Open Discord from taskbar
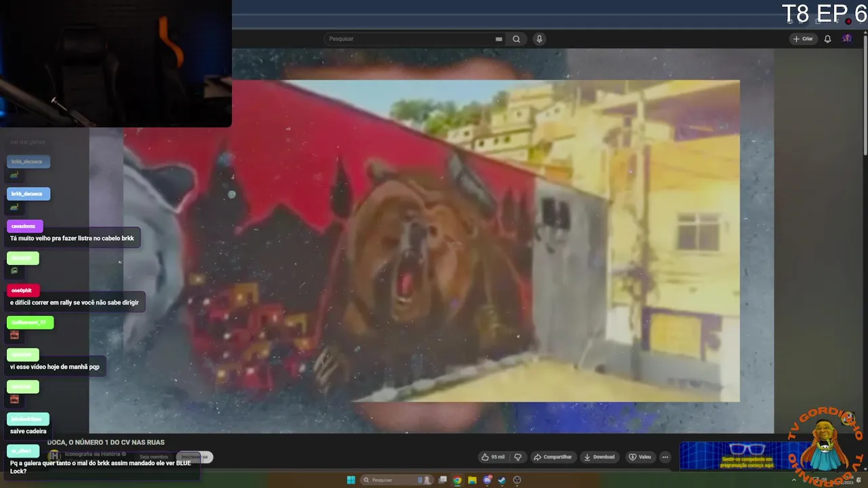Viewport: 868px width, 488px height. coord(487,480)
